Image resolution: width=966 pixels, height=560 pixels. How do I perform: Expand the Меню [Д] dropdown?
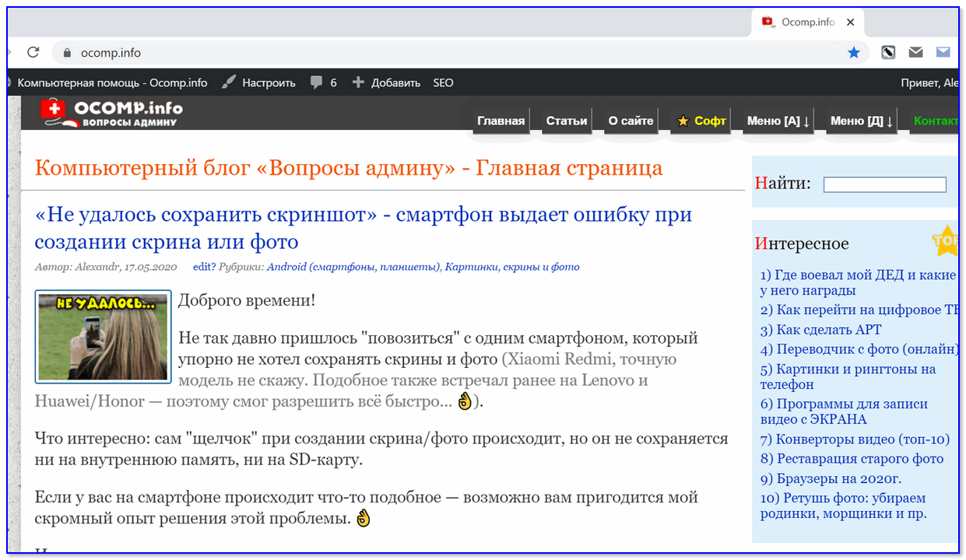[x=861, y=121]
